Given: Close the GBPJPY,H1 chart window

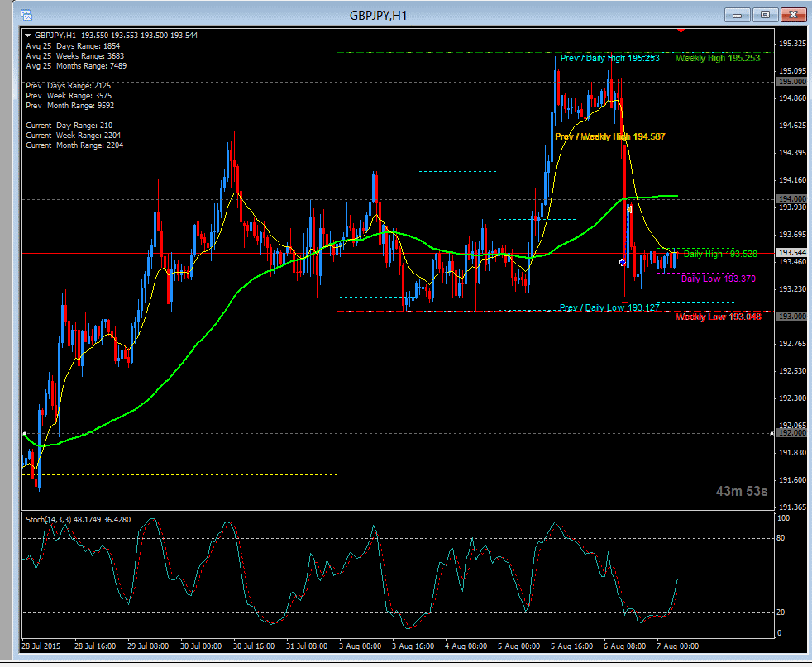Looking at the screenshot, I should tap(793, 14).
